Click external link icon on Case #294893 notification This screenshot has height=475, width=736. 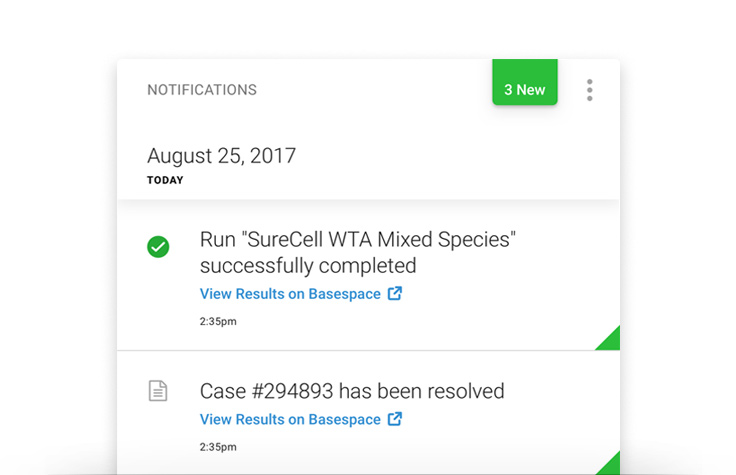pyautogui.click(x=395, y=419)
